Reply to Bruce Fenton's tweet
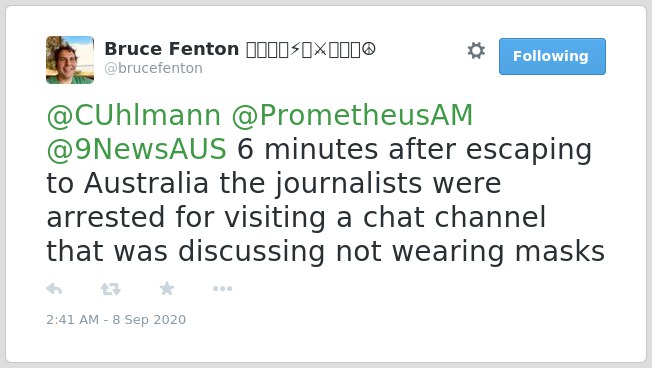 (54, 289)
